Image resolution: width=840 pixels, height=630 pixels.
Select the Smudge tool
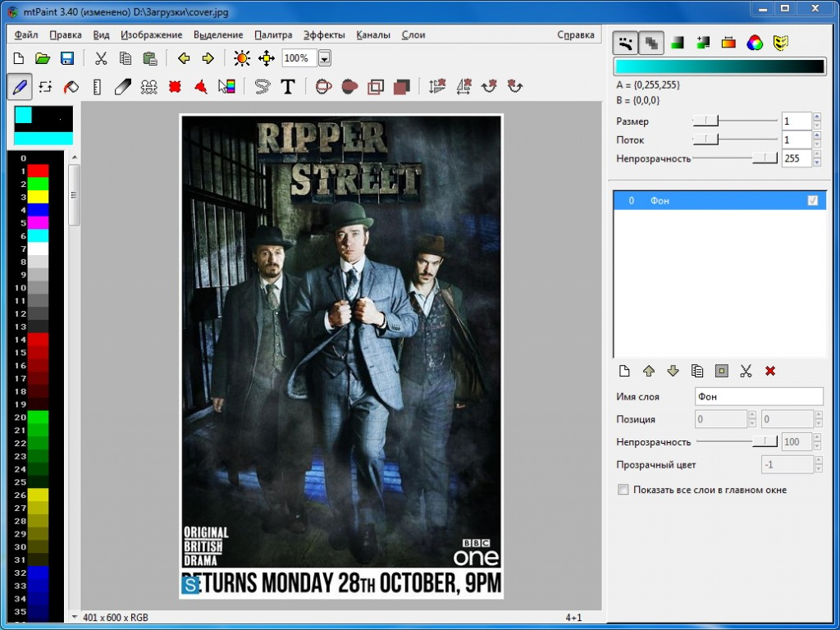[x=123, y=86]
